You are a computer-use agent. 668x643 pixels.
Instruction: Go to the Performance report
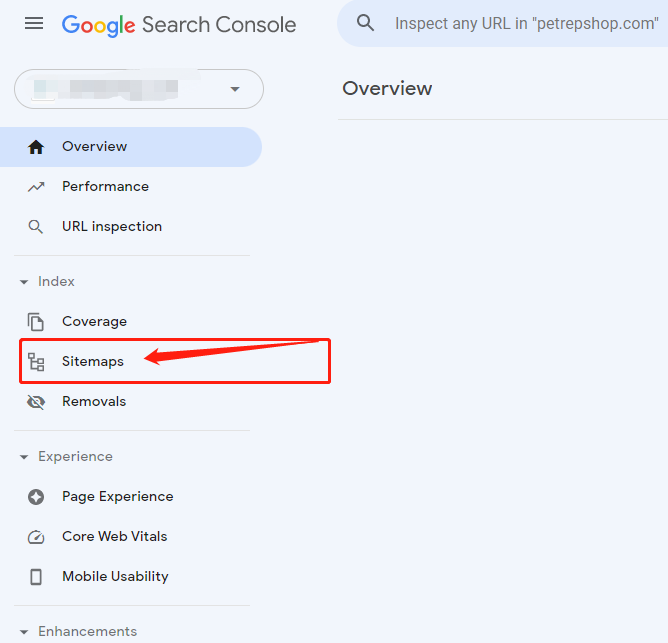coord(105,187)
